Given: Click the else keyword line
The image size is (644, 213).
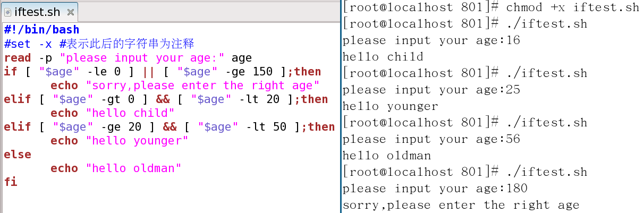Looking at the screenshot, I should 17,154.
